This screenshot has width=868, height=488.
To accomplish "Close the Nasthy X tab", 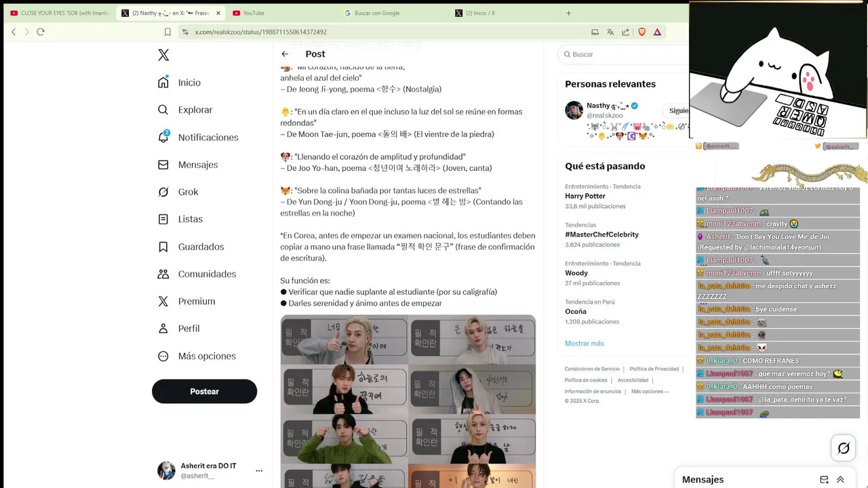I will 218,13.
